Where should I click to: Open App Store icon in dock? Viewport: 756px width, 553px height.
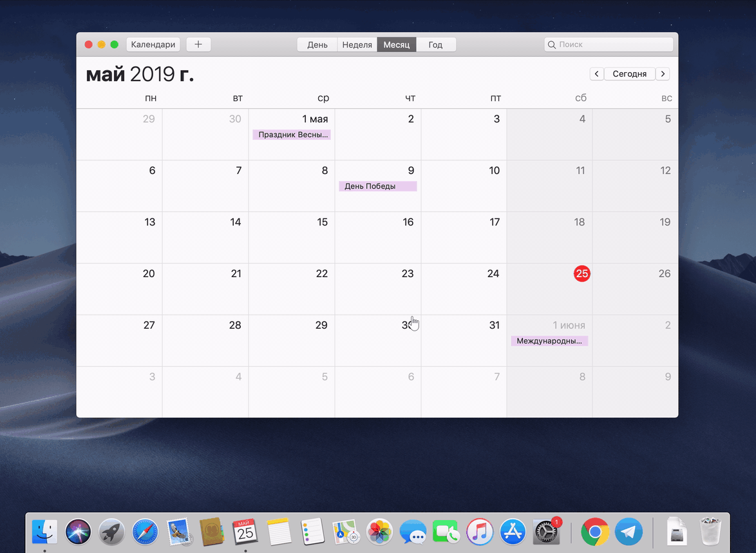coord(513,532)
